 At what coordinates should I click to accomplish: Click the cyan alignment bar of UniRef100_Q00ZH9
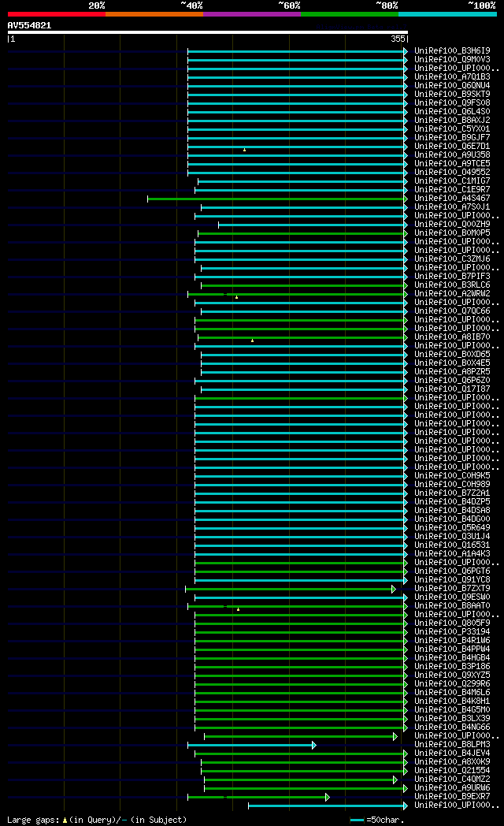[x=311, y=225]
